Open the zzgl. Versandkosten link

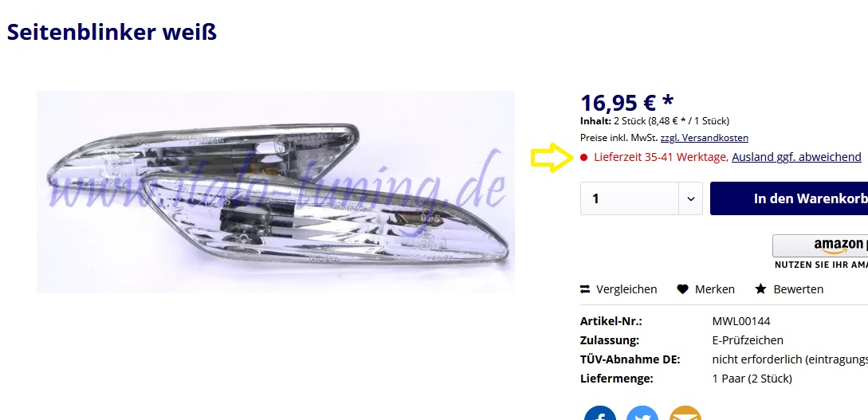pyautogui.click(x=704, y=138)
